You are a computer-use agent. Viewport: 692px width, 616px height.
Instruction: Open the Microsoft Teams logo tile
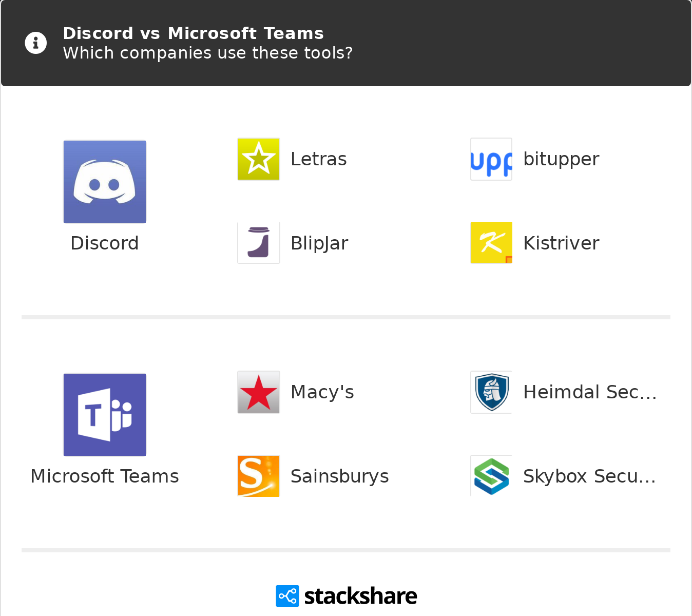[105, 415]
